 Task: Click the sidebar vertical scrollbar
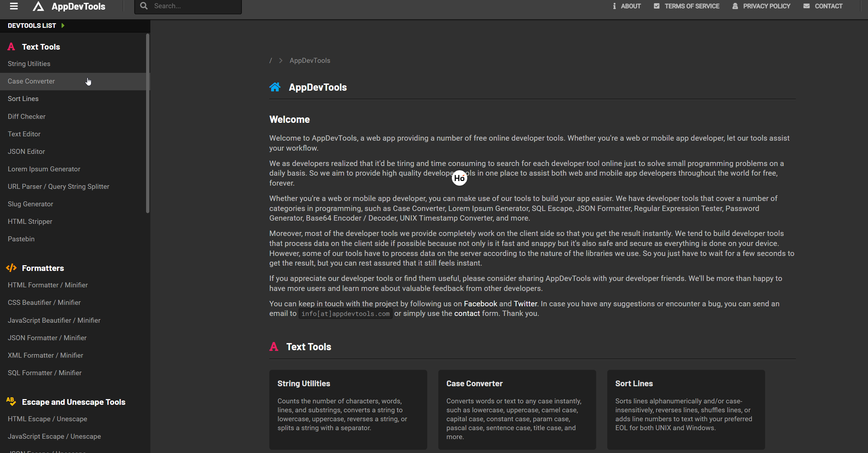coord(148,123)
